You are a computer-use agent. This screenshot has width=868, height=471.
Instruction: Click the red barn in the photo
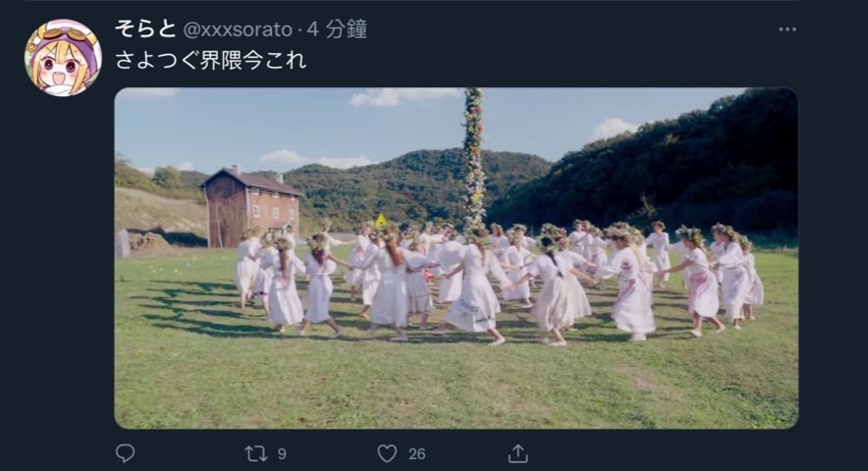(x=250, y=207)
